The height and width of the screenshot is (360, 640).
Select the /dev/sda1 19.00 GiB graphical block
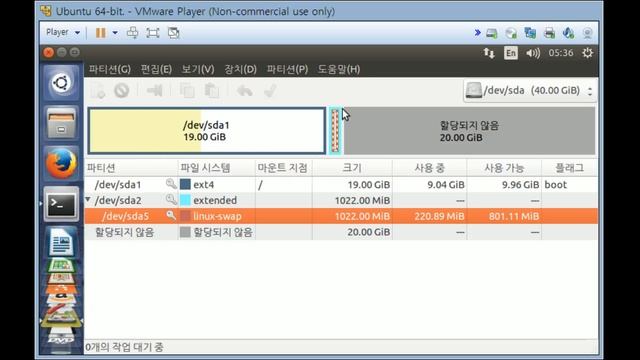(x=207, y=131)
